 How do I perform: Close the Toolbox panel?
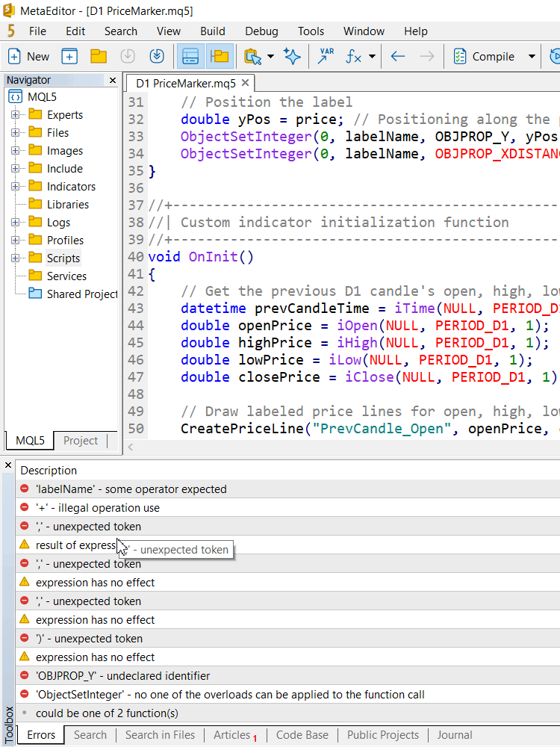8,465
